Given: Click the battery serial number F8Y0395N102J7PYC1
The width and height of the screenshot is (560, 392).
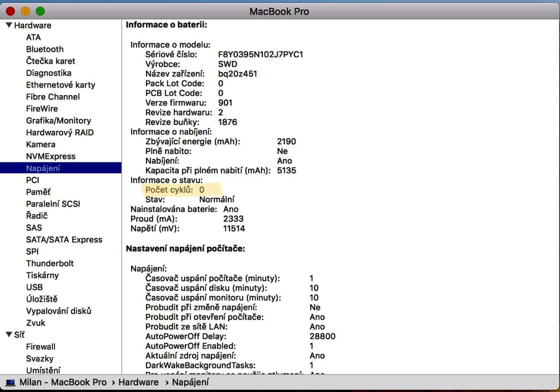Looking at the screenshot, I should (x=261, y=54).
